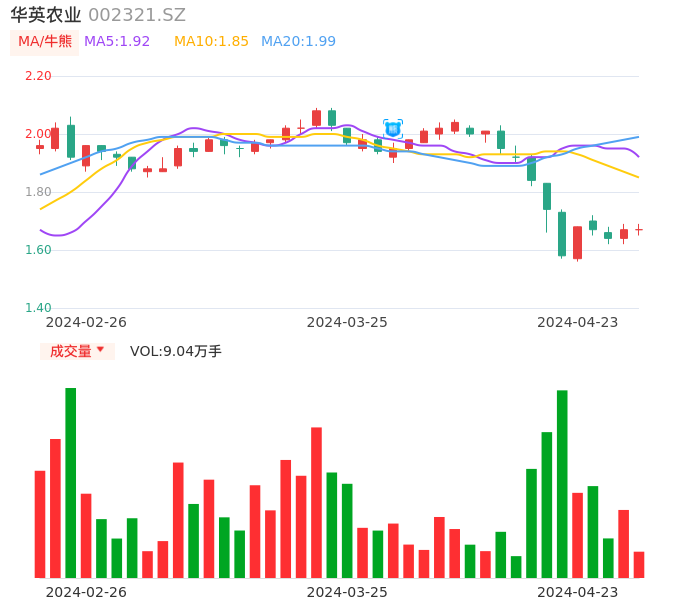The image size is (686, 606).
Task: Click the VOL:9.04万手 volume readout
Action: 176,351
